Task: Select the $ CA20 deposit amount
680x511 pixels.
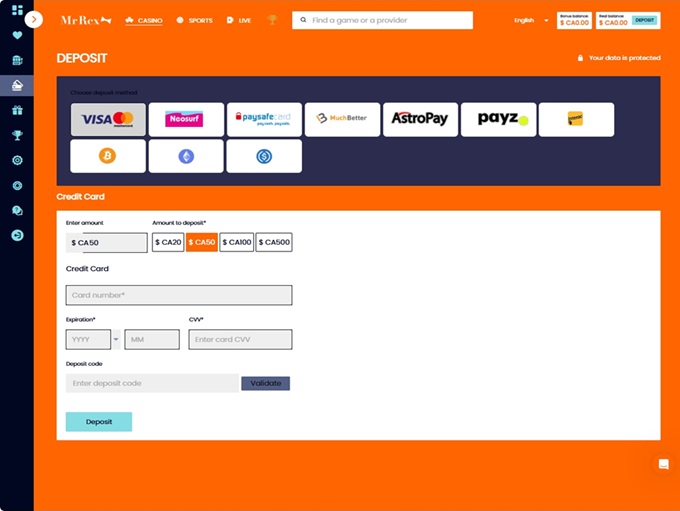Action: (168, 242)
